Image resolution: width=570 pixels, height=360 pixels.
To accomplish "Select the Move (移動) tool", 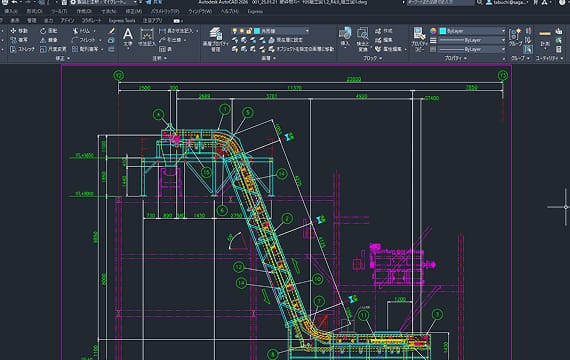I will coord(19,31).
